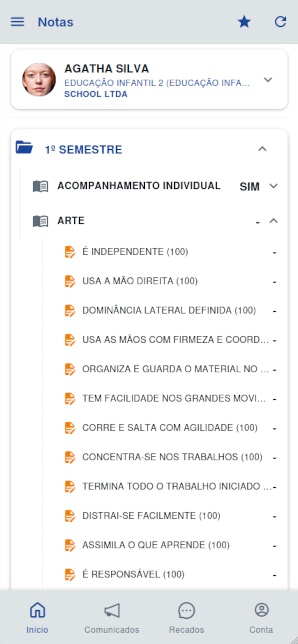Viewport: 298px width, 644px height.
Task: Switch to the Conta tab
Action: coord(261,617)
